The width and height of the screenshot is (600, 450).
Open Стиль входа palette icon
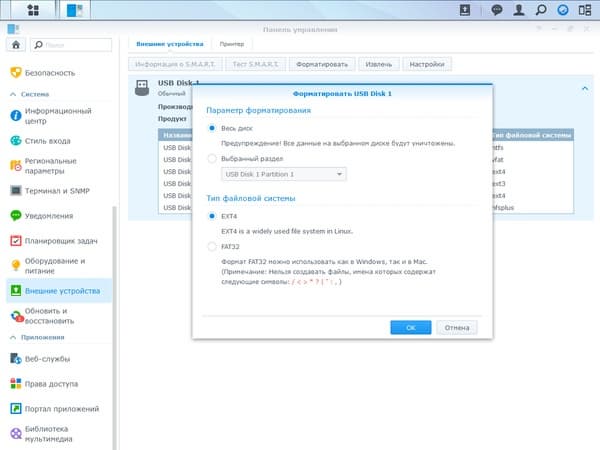(16, 141)
